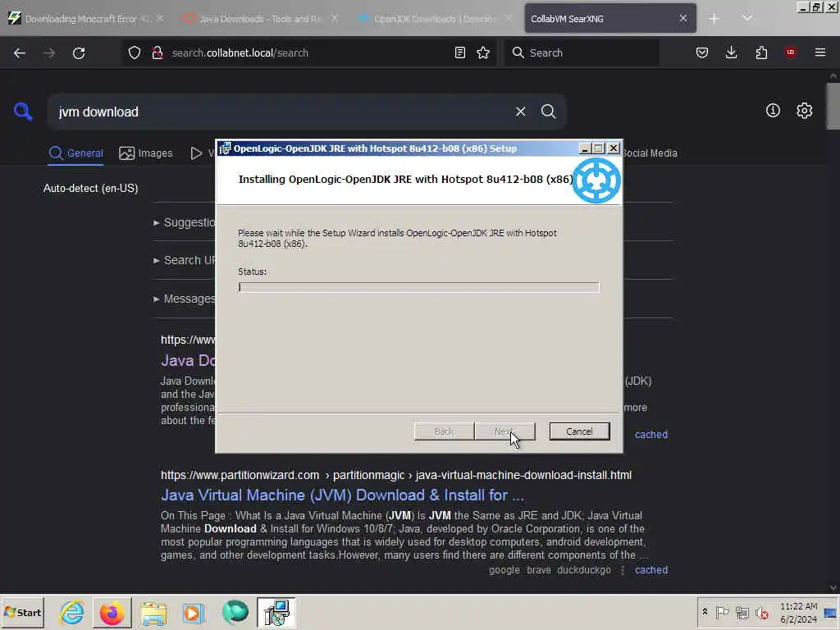Click the Show desktop tray button
This screenshot has width=840, height=630.
pyautogui.click(x=831, y=612)
